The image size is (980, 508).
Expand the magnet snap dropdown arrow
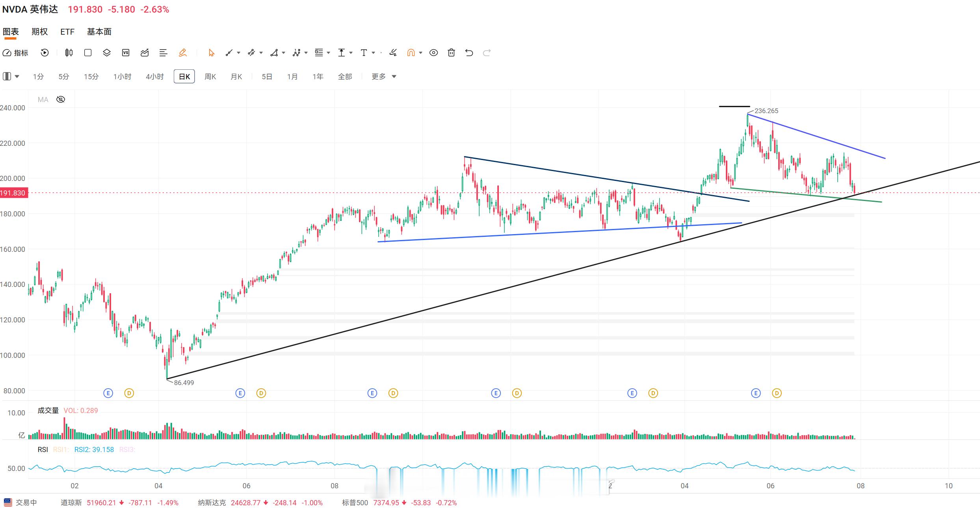click(420, 53)
